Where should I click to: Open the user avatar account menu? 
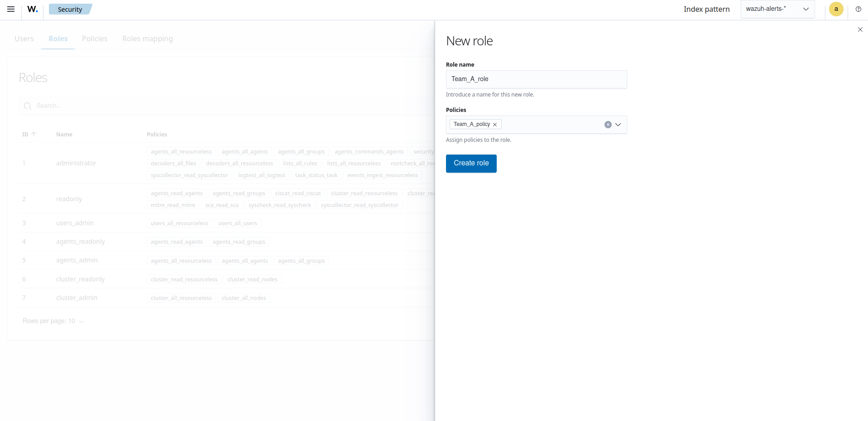(836, 9)
